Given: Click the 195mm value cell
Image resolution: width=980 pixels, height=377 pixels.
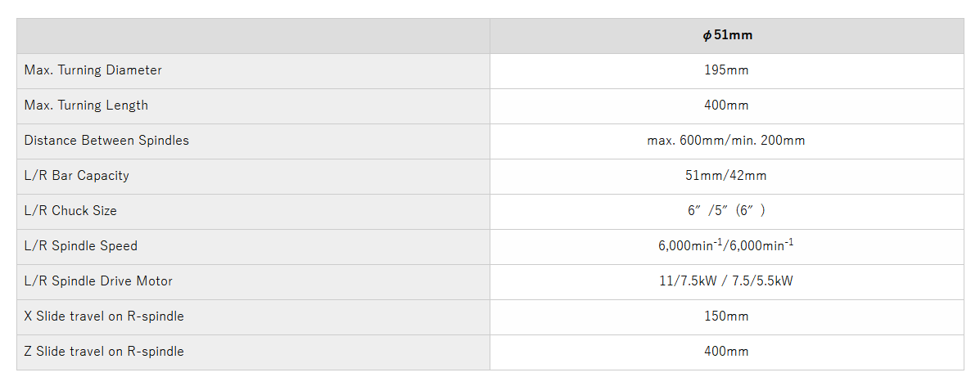Looking at the screenshot, I should 727,70.
